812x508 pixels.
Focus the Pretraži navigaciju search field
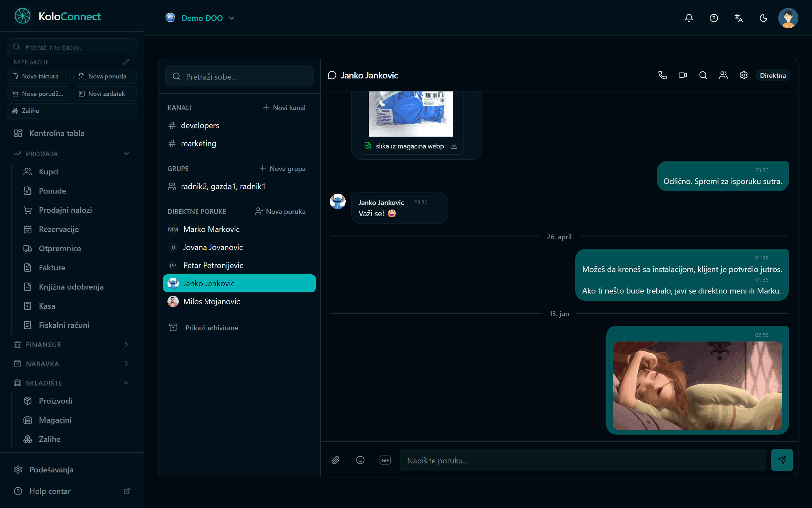tap(72, 47)
